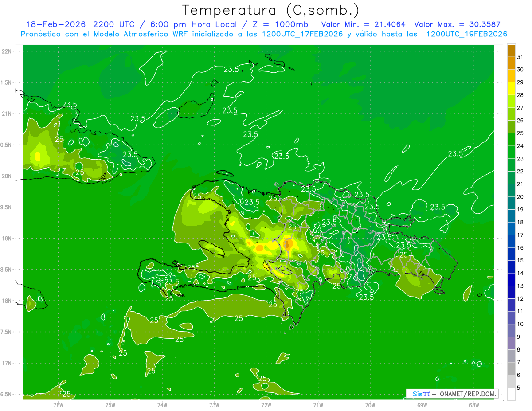This screenshot has height=411, width=532.
Task: Click the "ONAMET/REP.DOM." credit label
Action: click(467, 394)
